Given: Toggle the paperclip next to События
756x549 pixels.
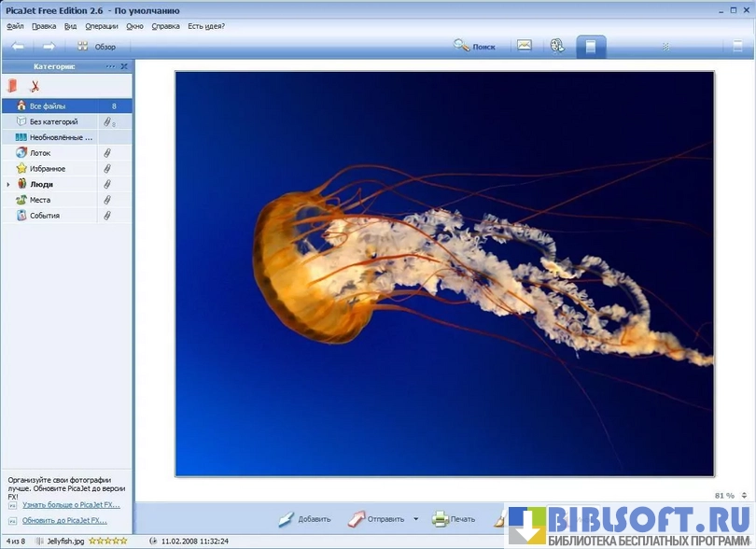Looking at the screenshot, I should 107,216.
